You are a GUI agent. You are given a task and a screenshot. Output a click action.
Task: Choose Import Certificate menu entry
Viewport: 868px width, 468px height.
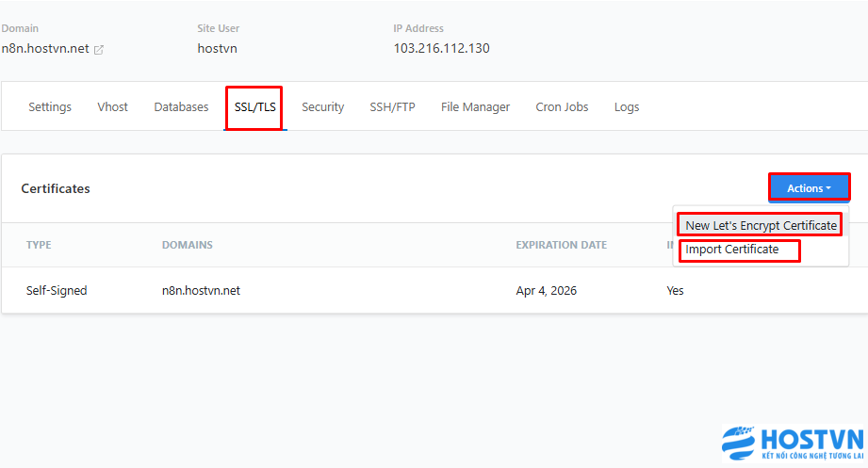(732, 250)
